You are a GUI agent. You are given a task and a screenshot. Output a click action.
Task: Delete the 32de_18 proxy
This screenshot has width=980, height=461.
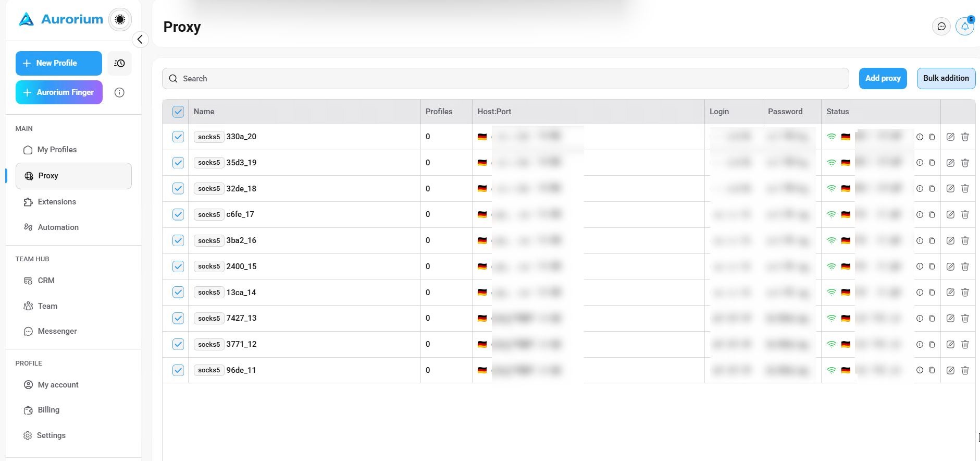(x=965, y=188)
